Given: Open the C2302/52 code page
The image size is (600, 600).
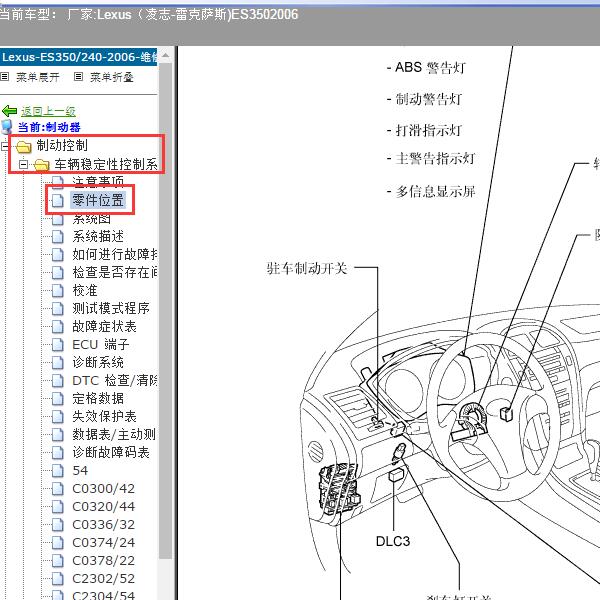Looking at the screenshot, I should [x=103, y=579].
